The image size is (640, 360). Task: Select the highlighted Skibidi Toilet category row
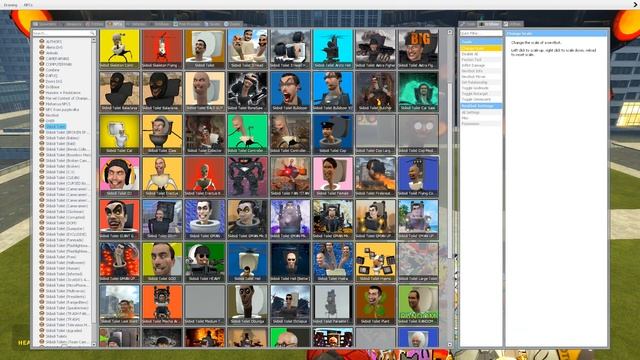55,127
